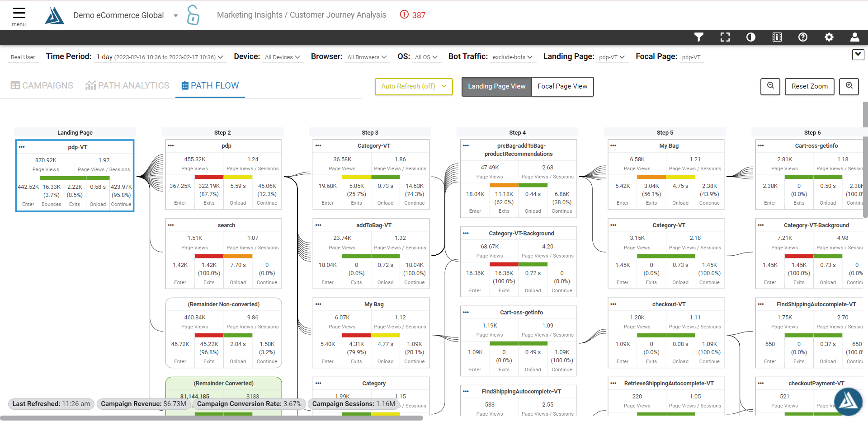868x421 pixels.
Task: Click the Campaign Conversion Rate 3.67% badge
Action: pyautogui.click(x=249, y=404)
